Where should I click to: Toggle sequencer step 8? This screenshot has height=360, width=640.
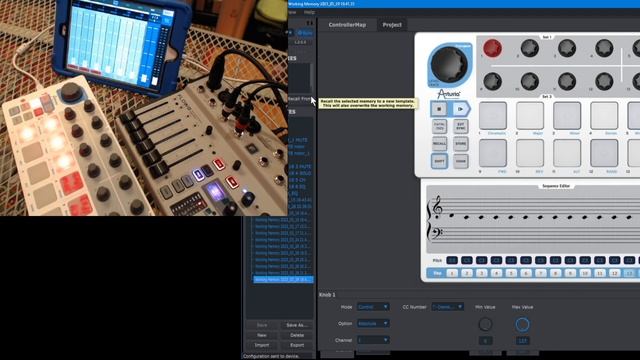click(x=555, y=273)
